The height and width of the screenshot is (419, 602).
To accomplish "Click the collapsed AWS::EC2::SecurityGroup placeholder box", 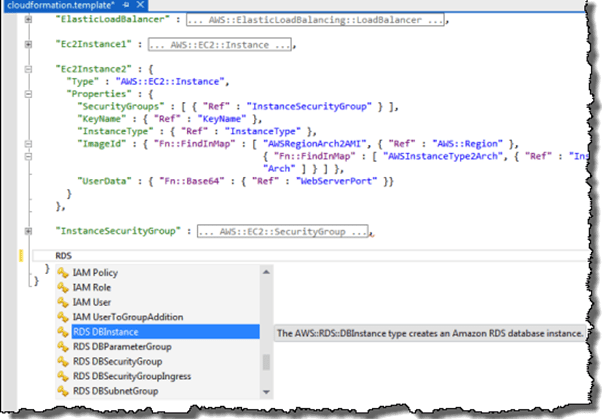I will [x=282, y=231].
